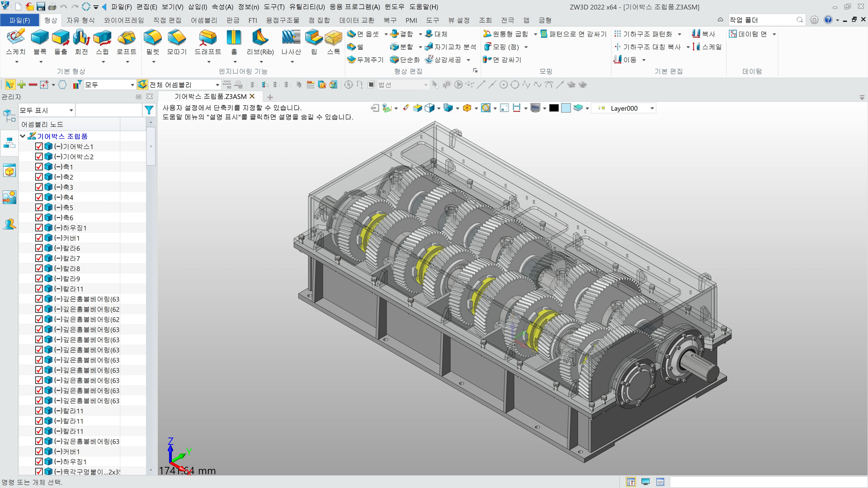Click the light blue color swatch
The width and height of the screenshot is (868, 488).
point(566,108)
